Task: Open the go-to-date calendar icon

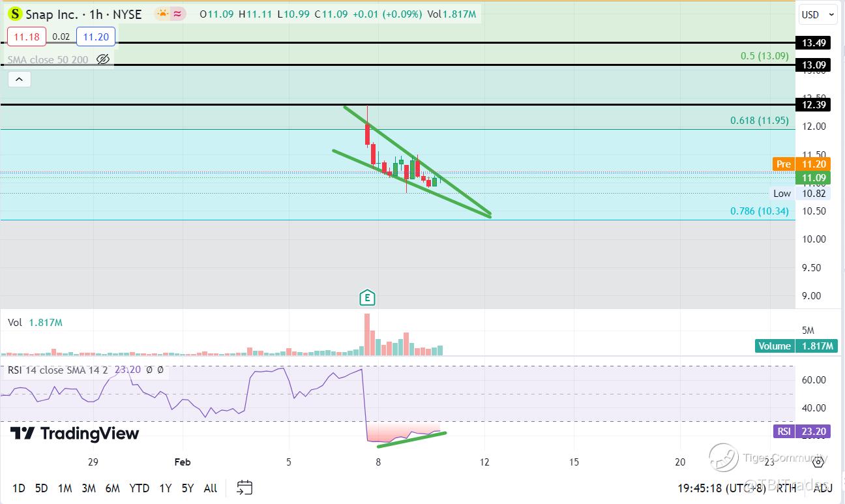Action: coord(245,487)
